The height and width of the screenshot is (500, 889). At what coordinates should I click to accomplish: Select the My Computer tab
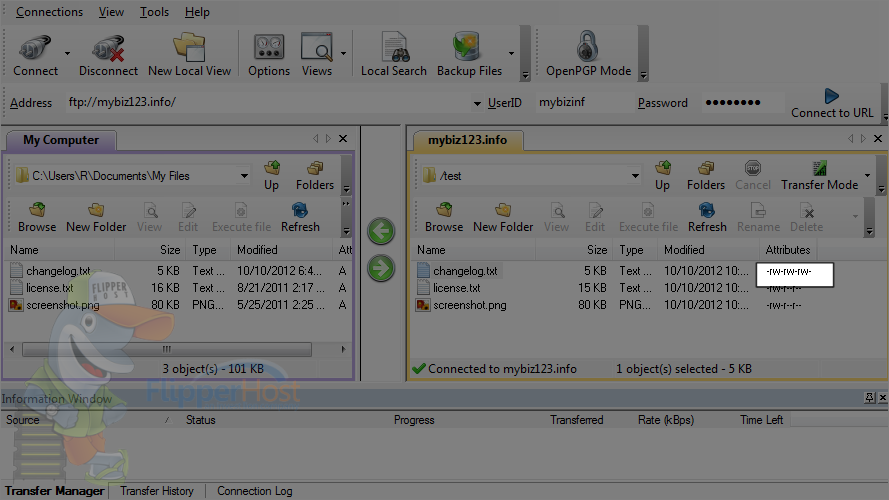[61, 140]
